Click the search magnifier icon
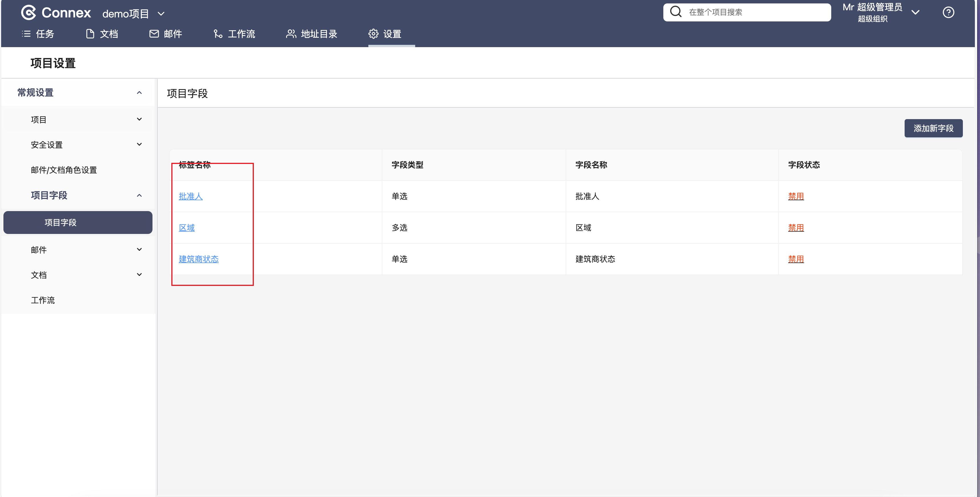The image size is (980, 497). point(676,12)
